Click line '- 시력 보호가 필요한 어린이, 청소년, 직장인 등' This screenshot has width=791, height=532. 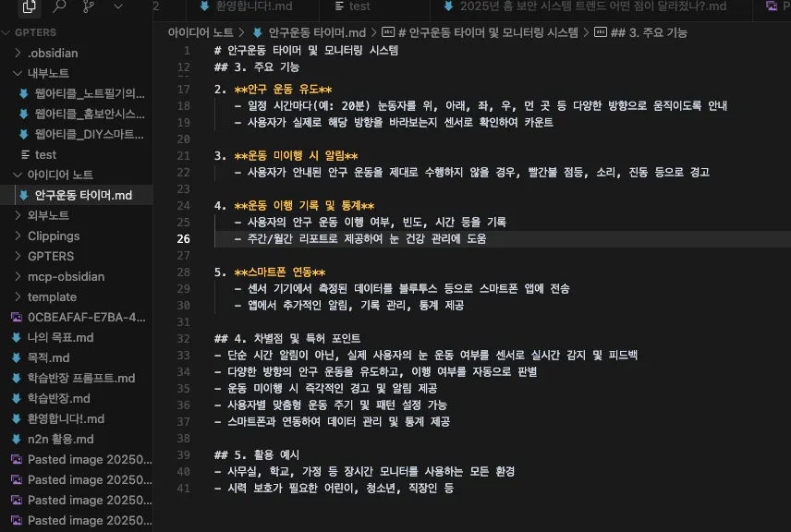[x=334, y=489]
